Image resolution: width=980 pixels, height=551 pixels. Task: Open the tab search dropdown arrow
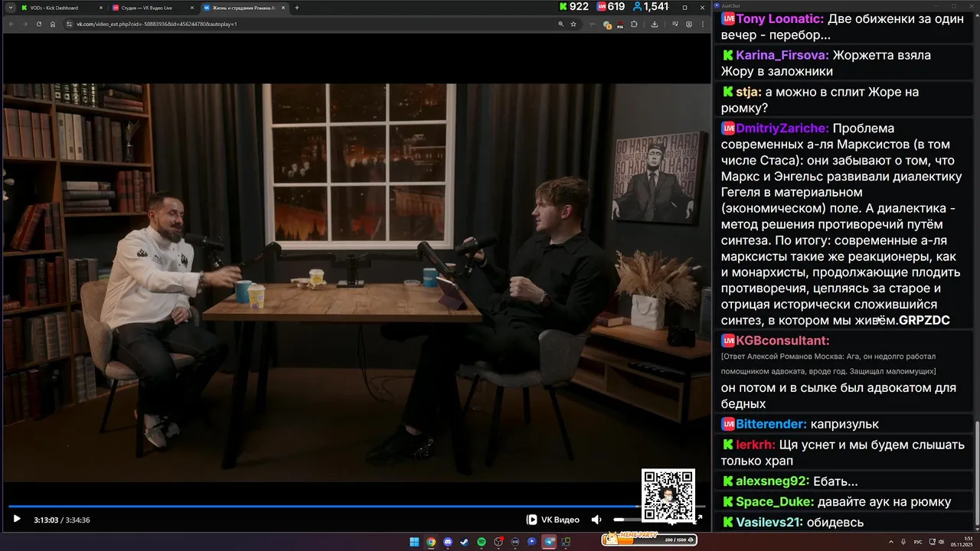10,8
